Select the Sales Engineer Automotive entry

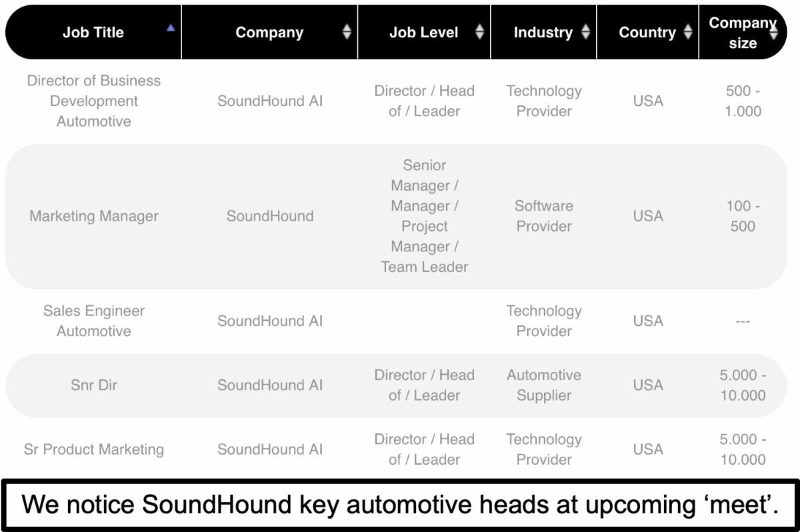94,321
